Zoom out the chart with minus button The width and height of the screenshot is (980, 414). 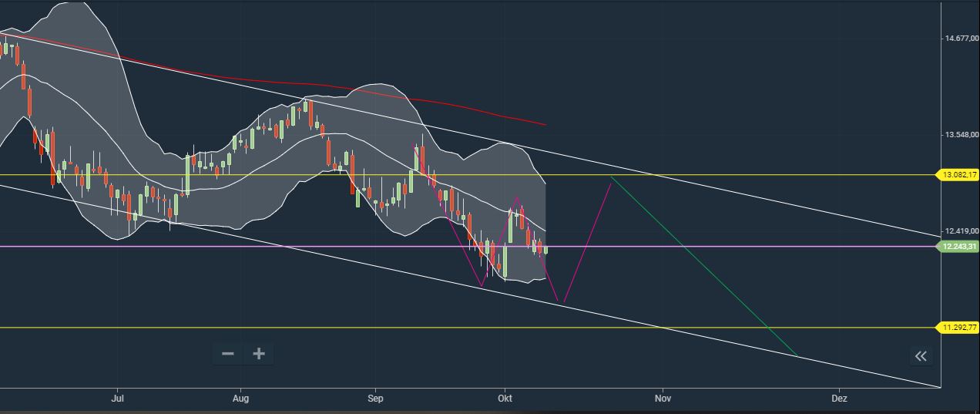pyautogui.click(x=228, y=354)
